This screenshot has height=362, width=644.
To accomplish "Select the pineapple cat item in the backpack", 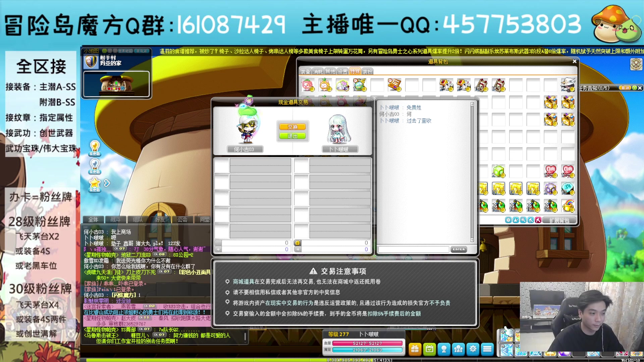I will tap(325, 85).
